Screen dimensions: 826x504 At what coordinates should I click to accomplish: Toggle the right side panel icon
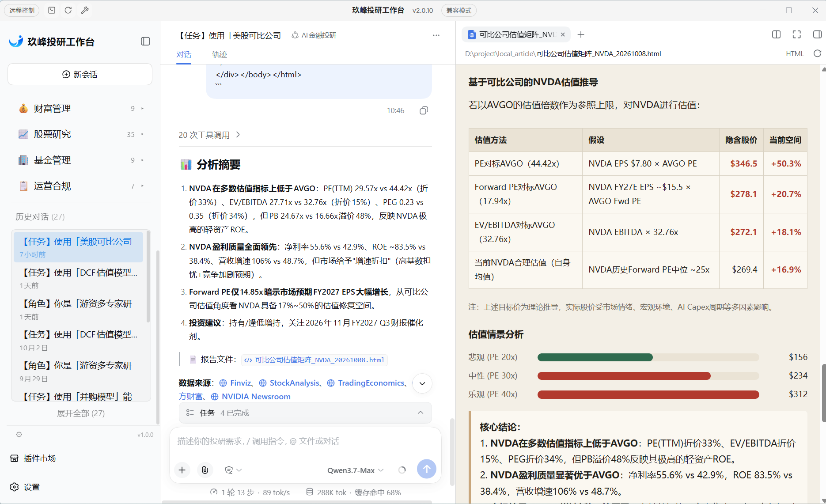pyautogui.click(x=817, y=34)
